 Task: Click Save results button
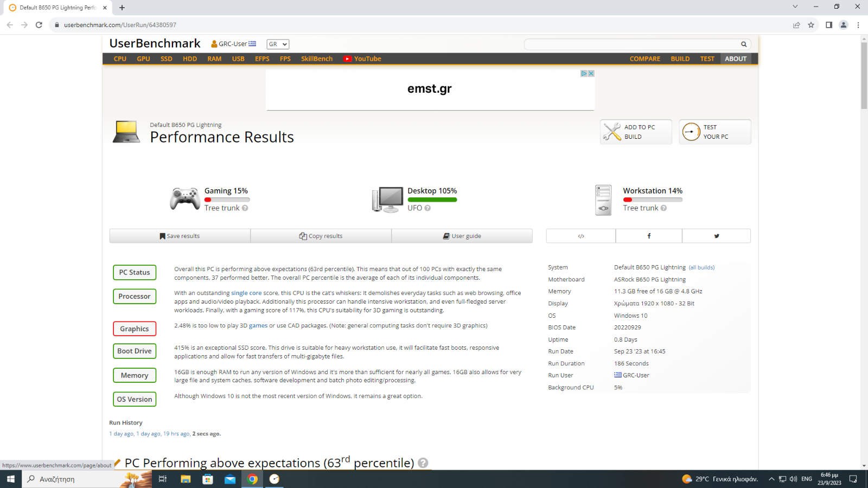(180, 236)
